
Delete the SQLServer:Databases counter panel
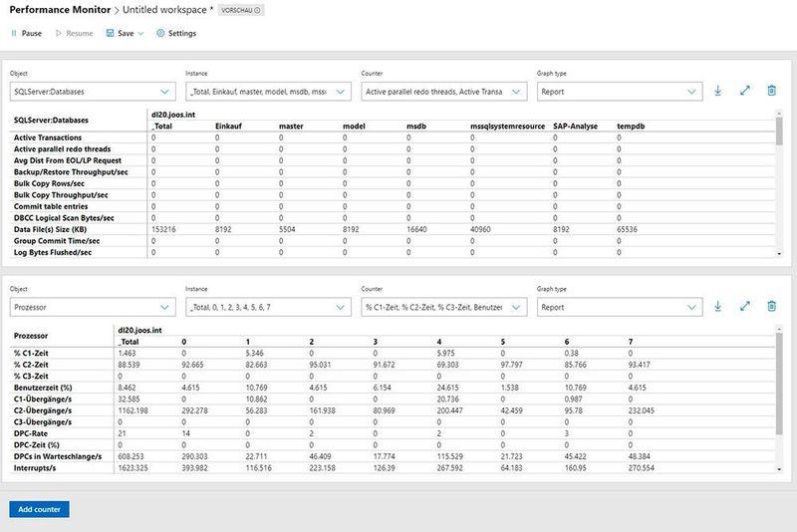point(771,91)
